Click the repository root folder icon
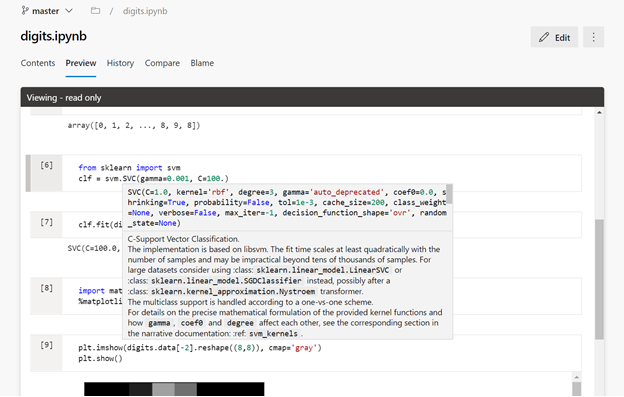The image size is (624, 397). (95, 11)
